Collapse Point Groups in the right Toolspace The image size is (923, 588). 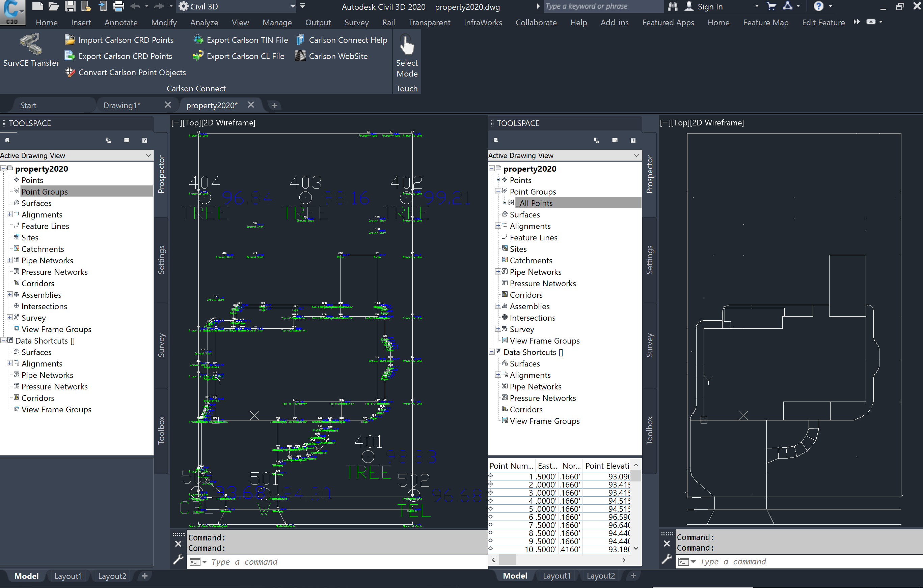coord(498,191)
